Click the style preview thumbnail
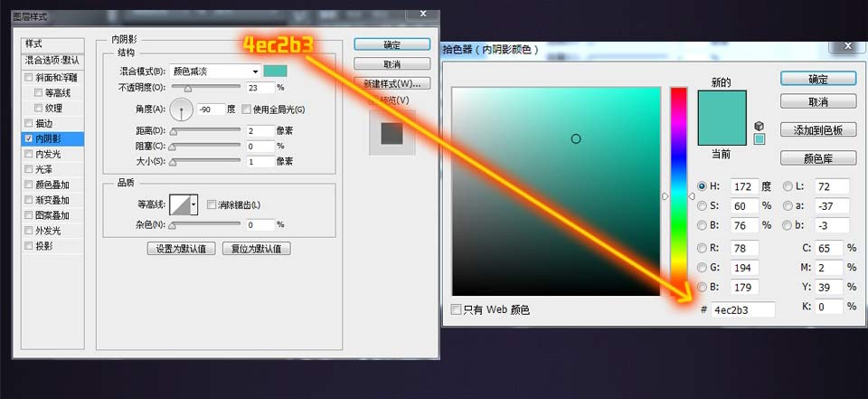Screen dimensions: 868x399 pyautogui.click(x=392, y=132)
